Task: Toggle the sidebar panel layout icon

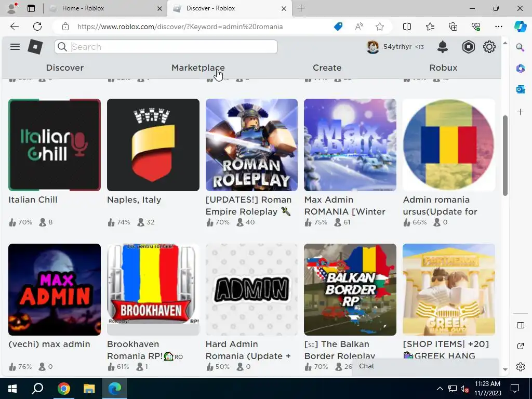Action: click(x=520, y=325)
